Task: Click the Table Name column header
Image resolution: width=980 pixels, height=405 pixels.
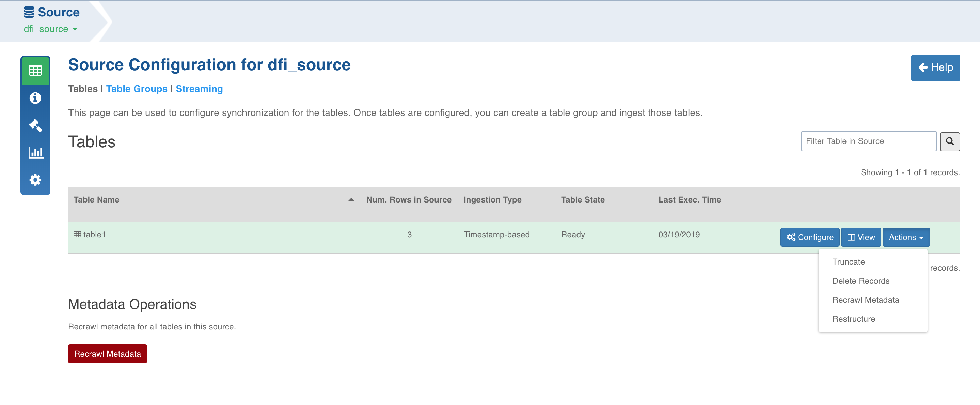Action: 96,200
